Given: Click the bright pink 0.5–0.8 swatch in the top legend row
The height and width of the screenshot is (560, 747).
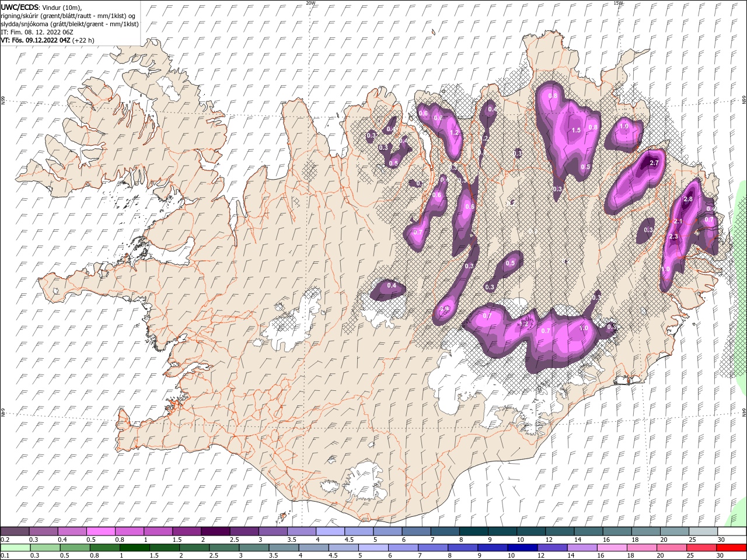Looking at the screenshot, I should [100, 531].
